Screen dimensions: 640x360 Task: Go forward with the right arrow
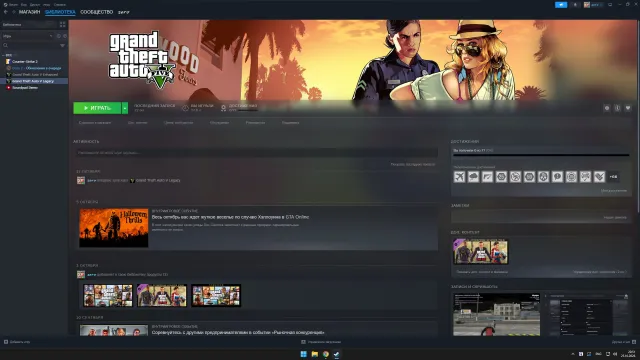pos(13,12)
